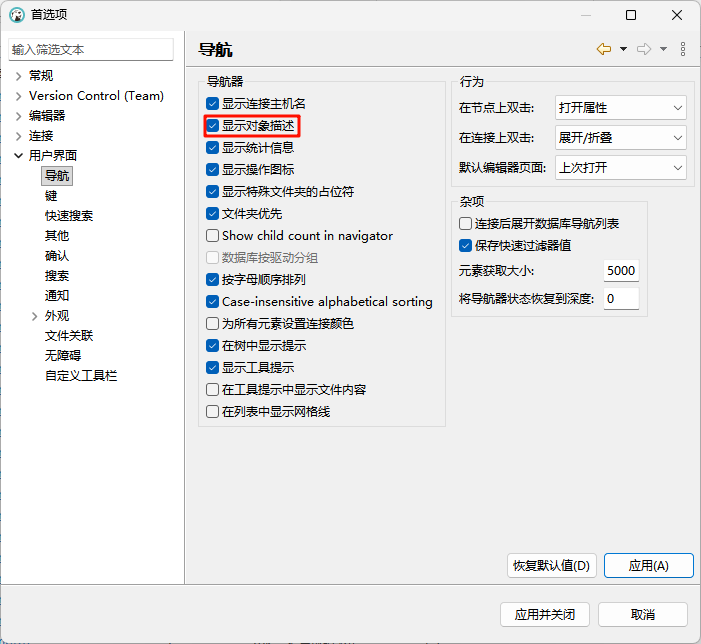Collapse the 用户界面 tree node
The width and height of the screenshot is (701, 644).
(18, 156)
